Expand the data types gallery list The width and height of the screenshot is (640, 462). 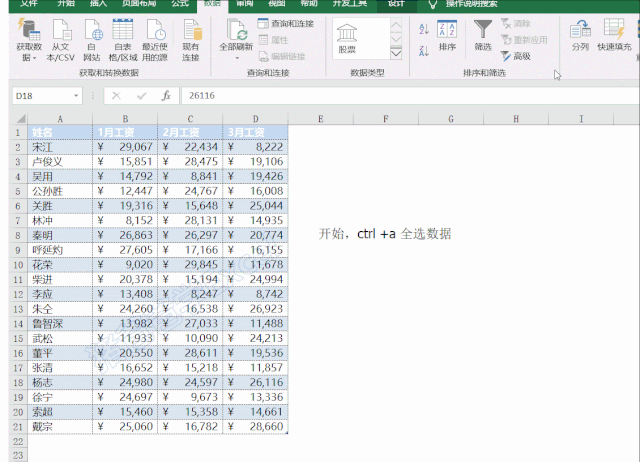396,53
